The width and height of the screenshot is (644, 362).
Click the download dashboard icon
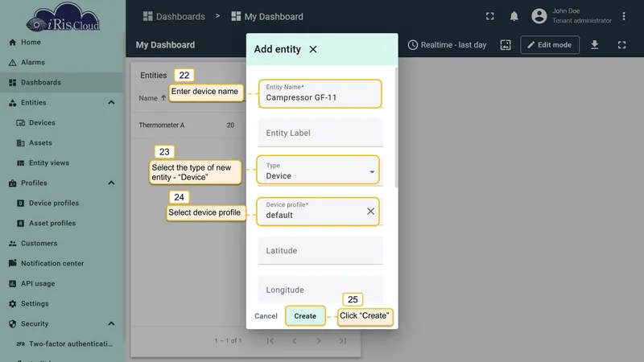coord(594,45)
